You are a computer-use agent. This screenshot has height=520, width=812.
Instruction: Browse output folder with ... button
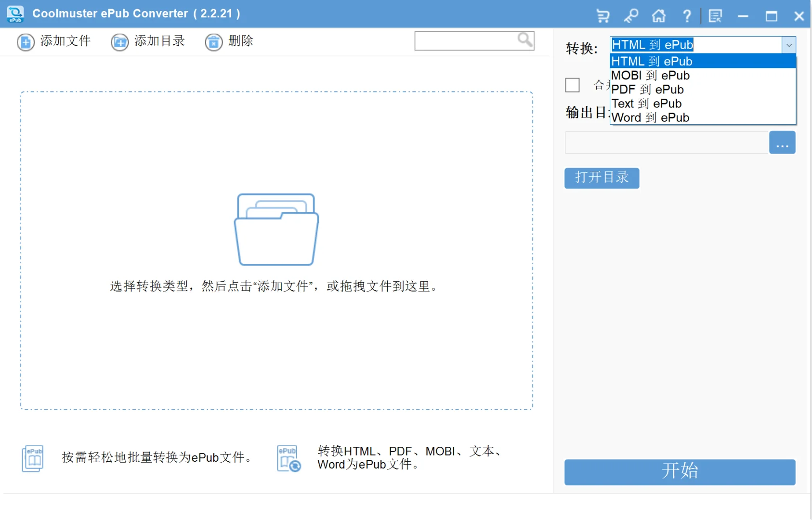[x=782, y=143]
